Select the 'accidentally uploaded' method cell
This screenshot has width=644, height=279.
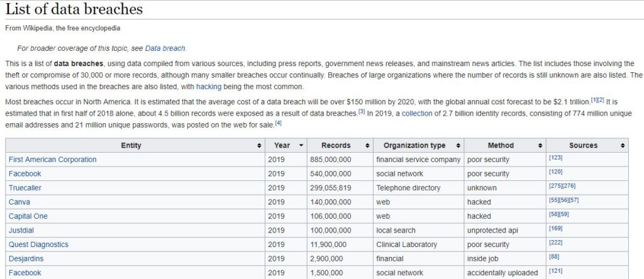(505, 273)
